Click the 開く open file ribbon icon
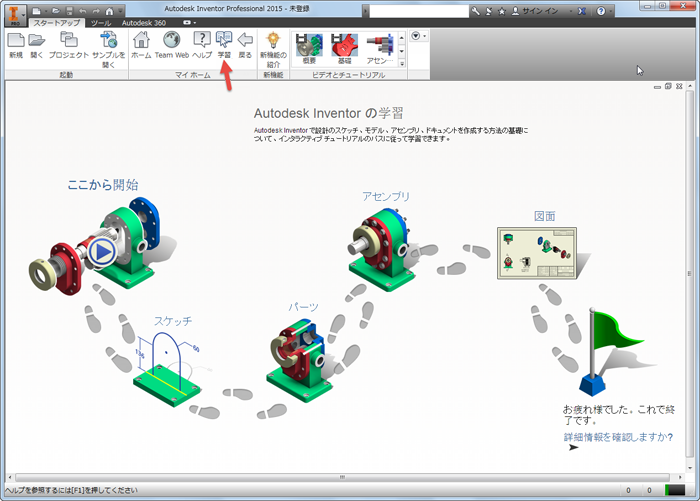Viewport: 700px width, 501px height. [x=37, y=45]
